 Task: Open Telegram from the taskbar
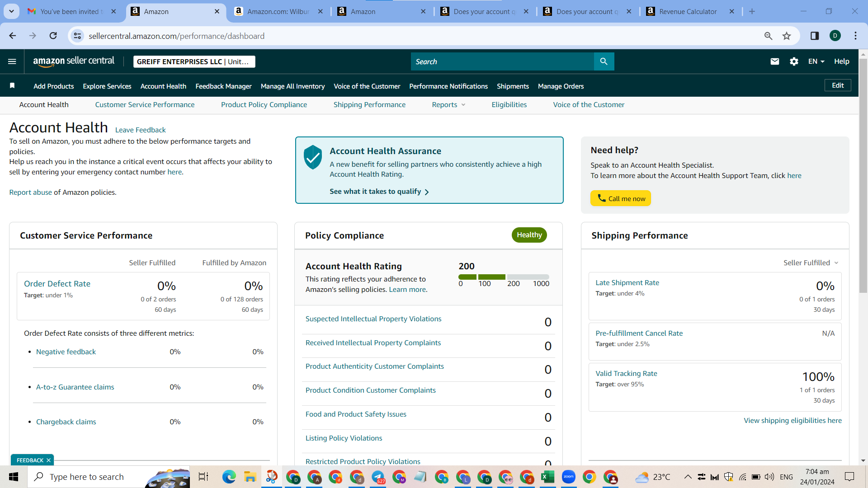(378, 477)
